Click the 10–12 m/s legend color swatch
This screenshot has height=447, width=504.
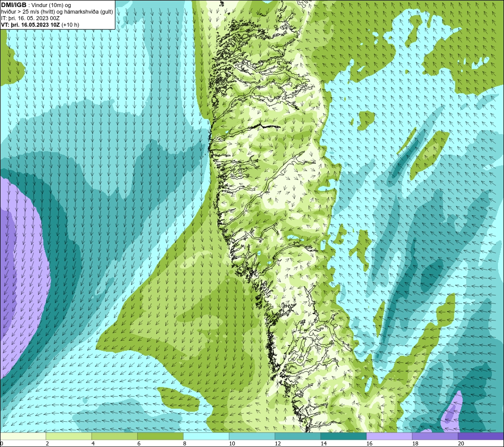coord(252,436)
